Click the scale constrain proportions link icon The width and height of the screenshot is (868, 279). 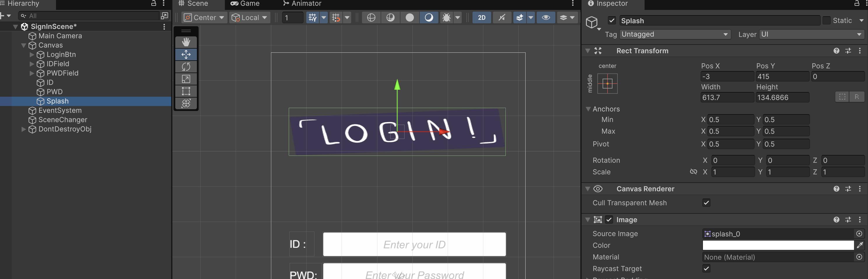693,172
